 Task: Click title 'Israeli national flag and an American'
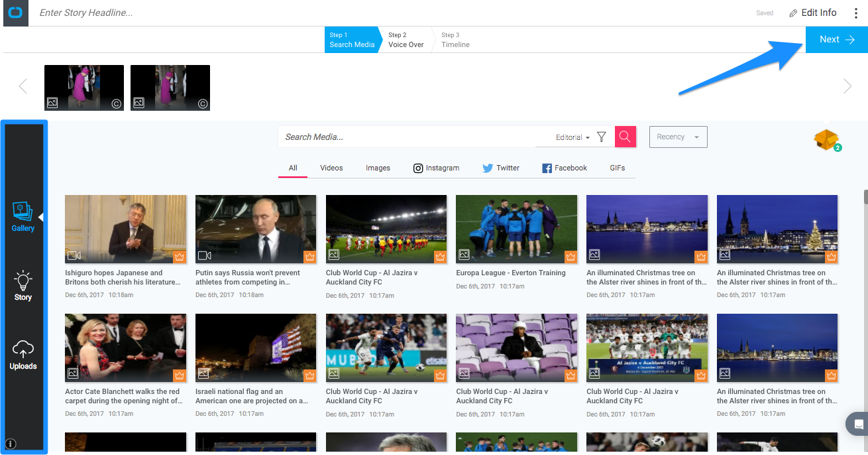(x=252, y=396)
